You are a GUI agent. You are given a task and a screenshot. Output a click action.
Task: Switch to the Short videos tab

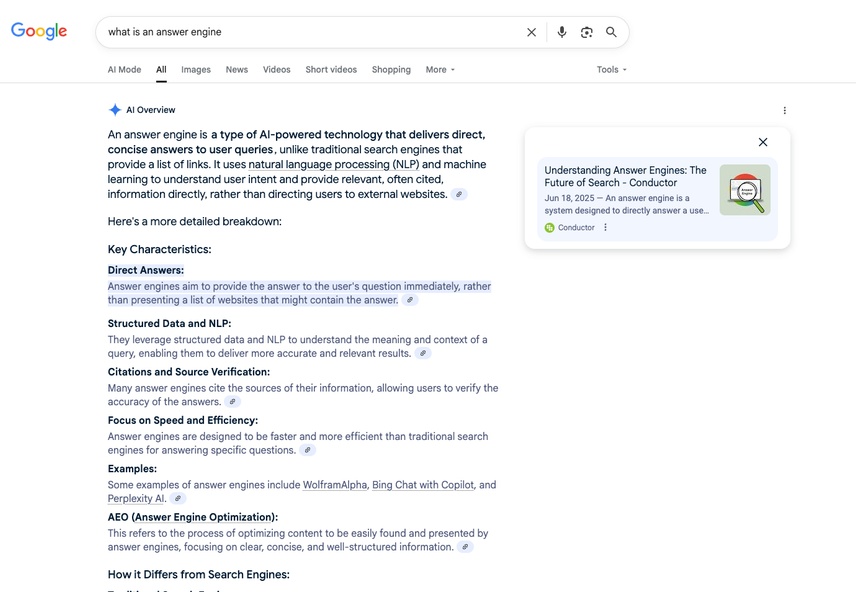pos(331,70)
